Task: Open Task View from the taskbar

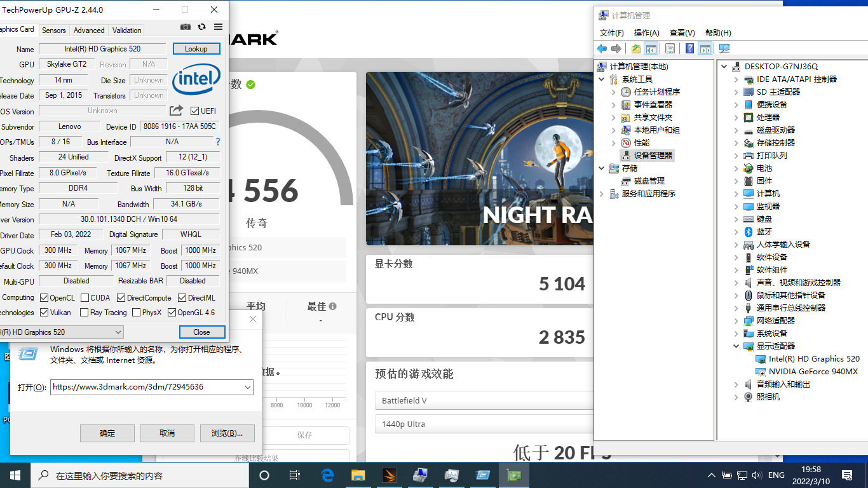Action: point(295,475)
